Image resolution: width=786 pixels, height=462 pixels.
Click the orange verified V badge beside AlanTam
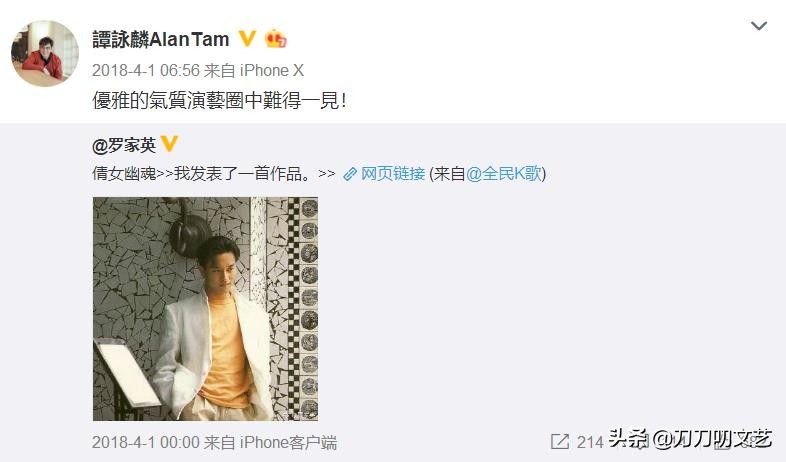[x=247, y=39]
